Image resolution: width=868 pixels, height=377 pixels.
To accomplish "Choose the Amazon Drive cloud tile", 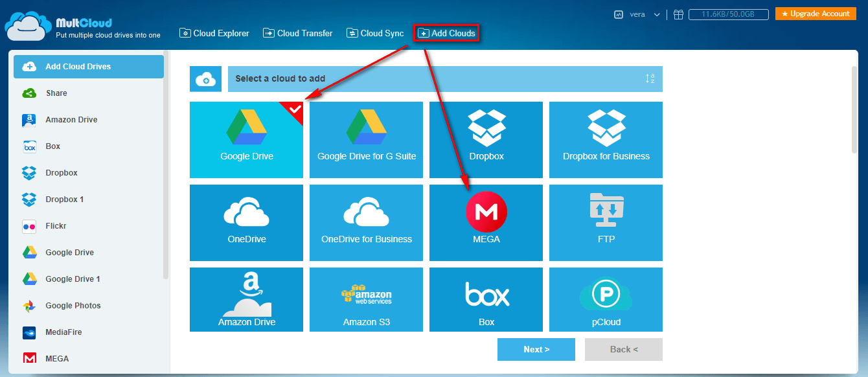I will pyautogui.click(x=246, y=299).
